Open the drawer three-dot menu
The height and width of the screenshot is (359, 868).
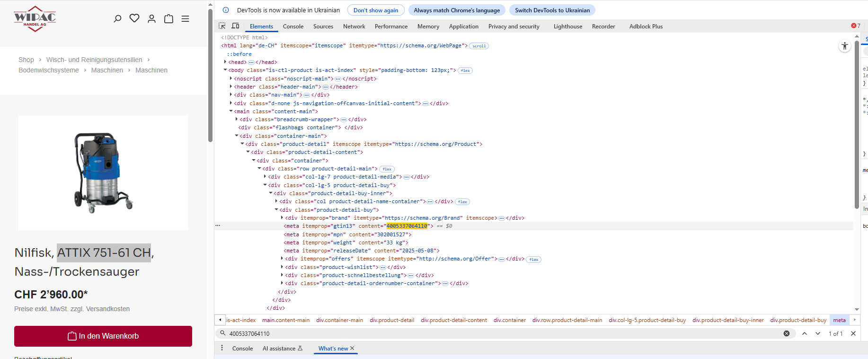click(222, 348)
